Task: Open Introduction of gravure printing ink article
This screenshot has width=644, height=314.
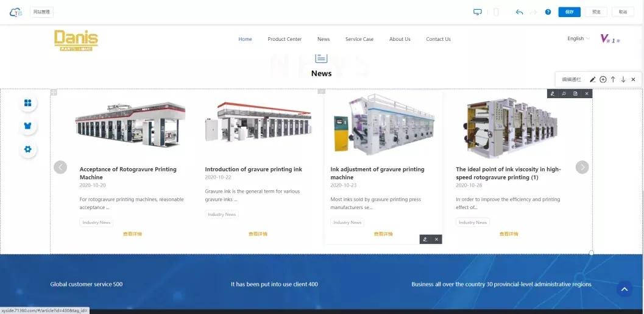Action: click(253, 169)
